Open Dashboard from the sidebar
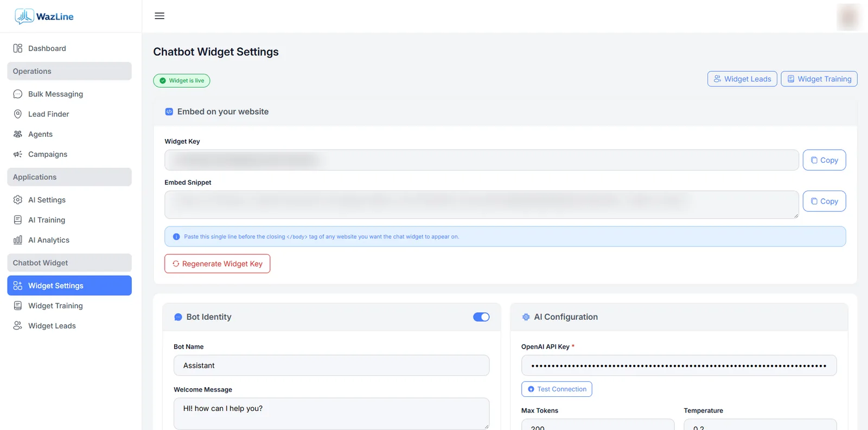868x430 pixels. click(x=69, y=48)
